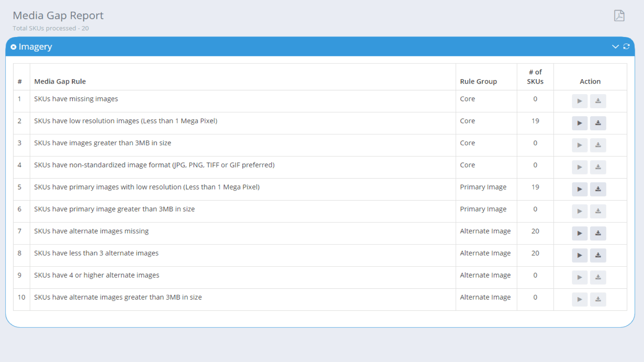
Task: Run rule 4 non-standardized image format
Action: tap(580, 167)
